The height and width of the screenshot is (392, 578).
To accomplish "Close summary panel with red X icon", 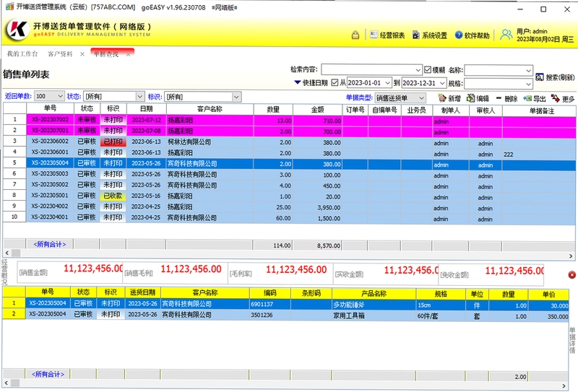I will point(571,274).
